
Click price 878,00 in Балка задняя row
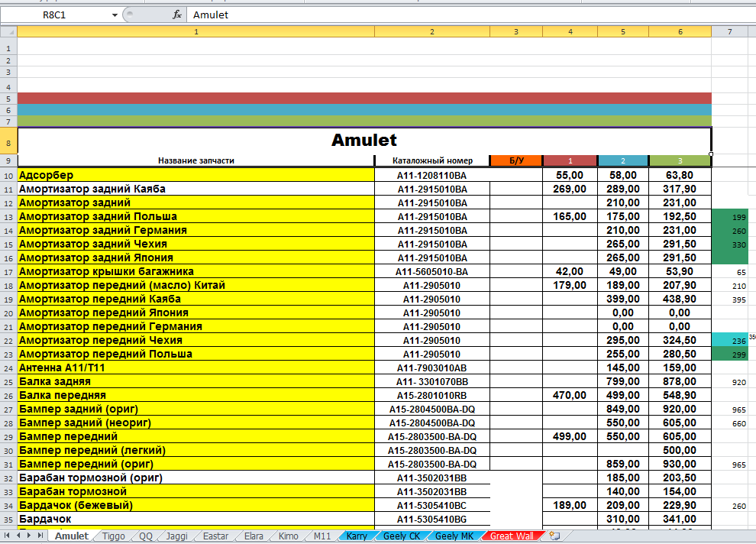(x=680, y=381)
